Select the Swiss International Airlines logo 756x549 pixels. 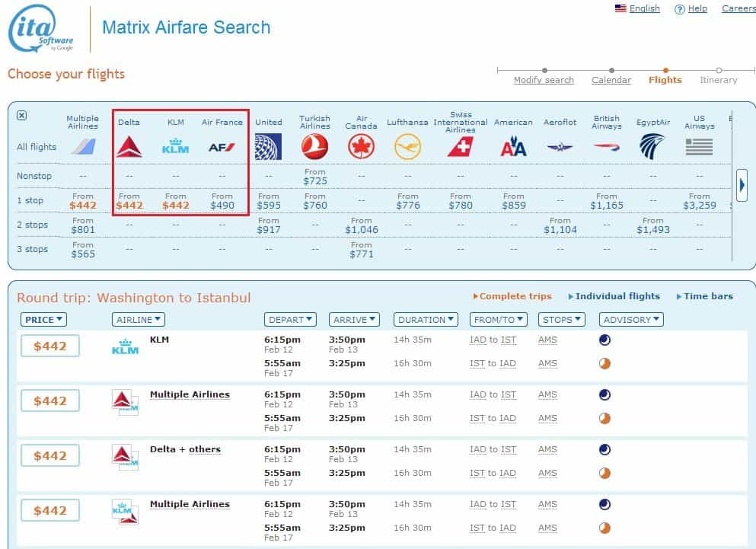point(461,147)
